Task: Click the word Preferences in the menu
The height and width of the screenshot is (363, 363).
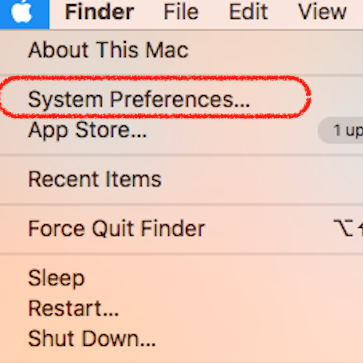Action: coord(180,100)
